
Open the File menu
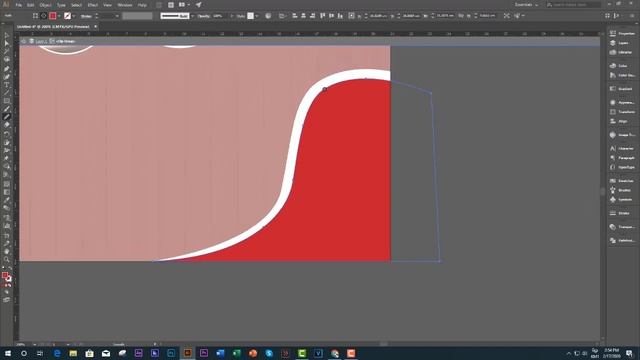point(18,5)
